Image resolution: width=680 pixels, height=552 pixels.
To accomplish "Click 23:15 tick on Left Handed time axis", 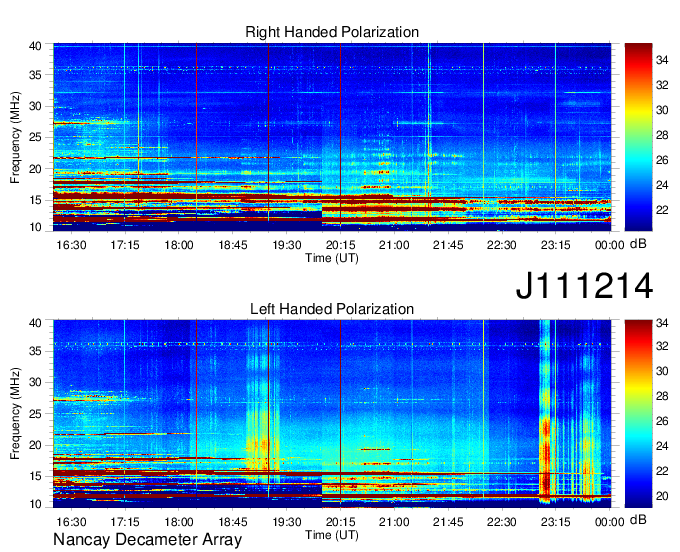I will point(556,522).
